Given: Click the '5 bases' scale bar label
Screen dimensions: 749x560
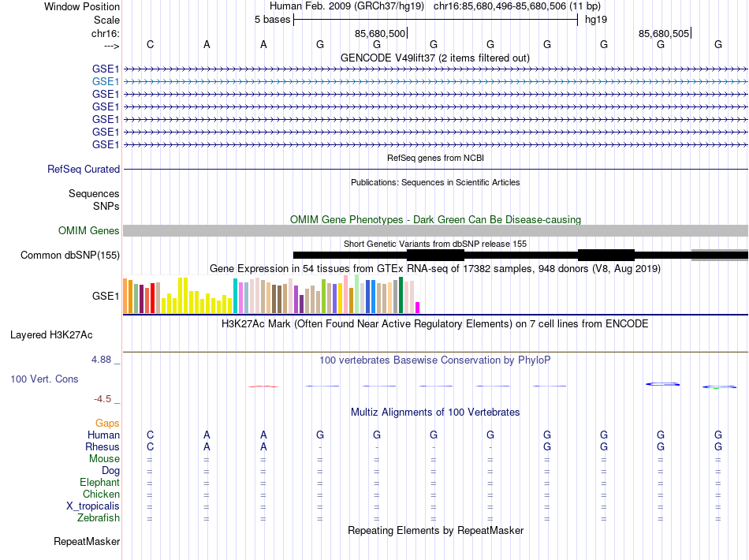Looking at the screenshot, I should click(x=272, y=20).
